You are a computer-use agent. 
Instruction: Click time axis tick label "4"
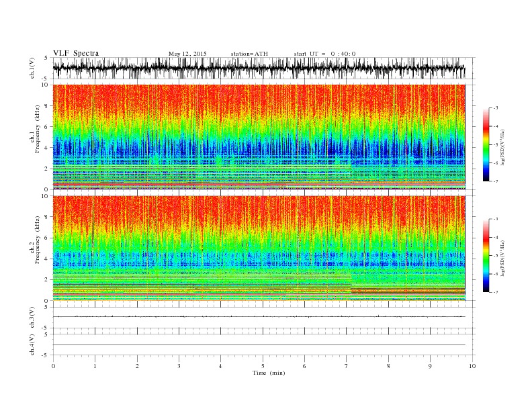tap(221, 366)
